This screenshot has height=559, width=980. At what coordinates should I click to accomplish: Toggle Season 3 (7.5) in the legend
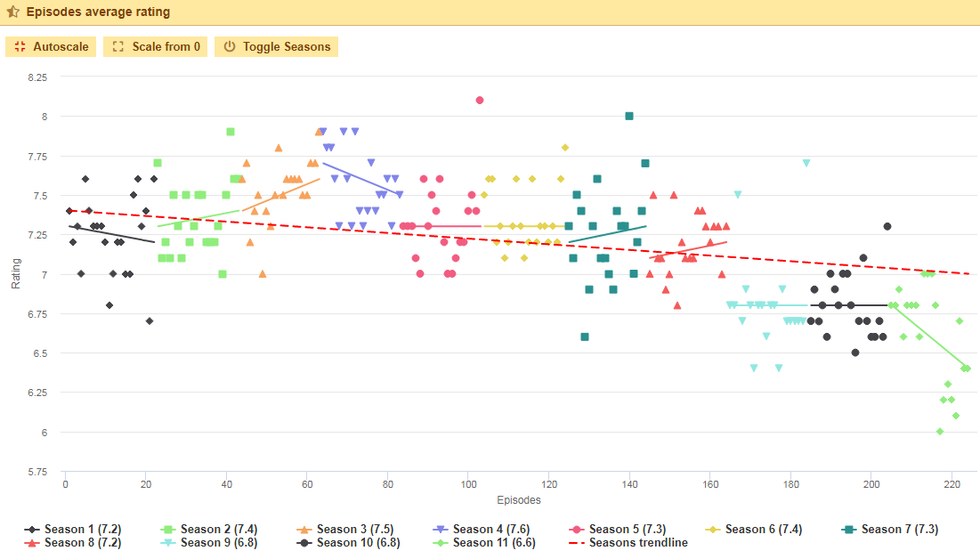[345, 530]
